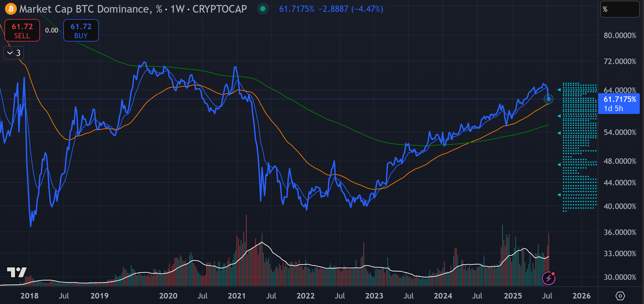Image resolution: width=644 pixels, height=304 pixels.
Task: Click the 1W interval in chart title
Action: tap(177, 9)
